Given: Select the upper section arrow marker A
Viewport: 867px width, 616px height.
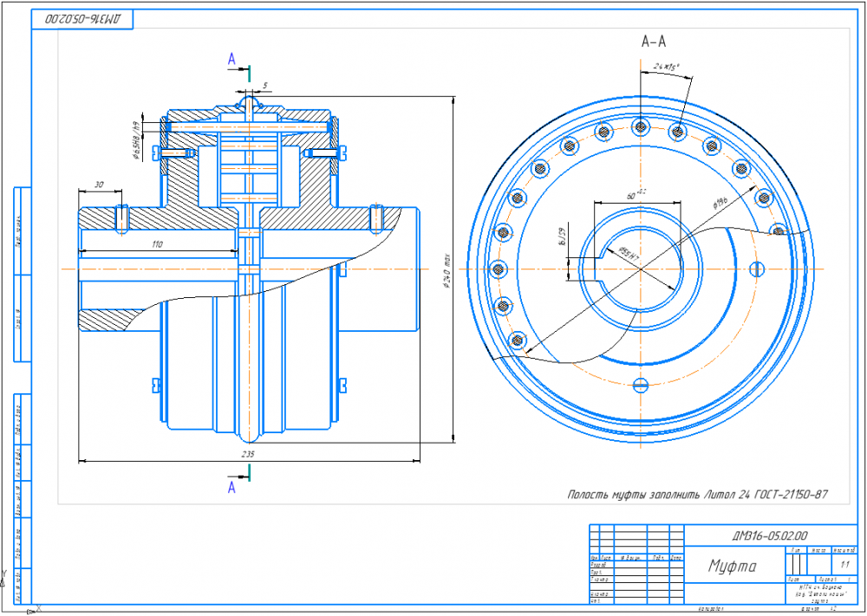Looking at the screenshot, I should click(231, 58).
